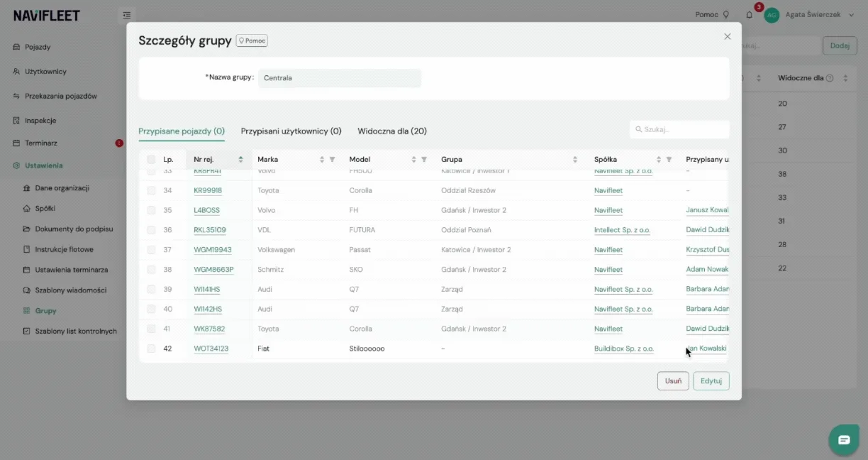The height and width of the screenshot is (460, 868).
Task: Tick the checkbox for row 42
Action: tap(151, 349)
